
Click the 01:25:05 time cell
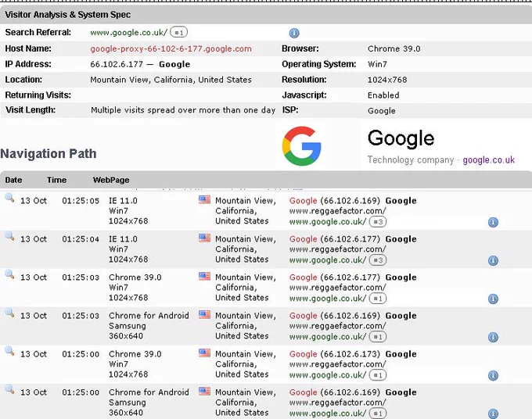pos(81,201)
